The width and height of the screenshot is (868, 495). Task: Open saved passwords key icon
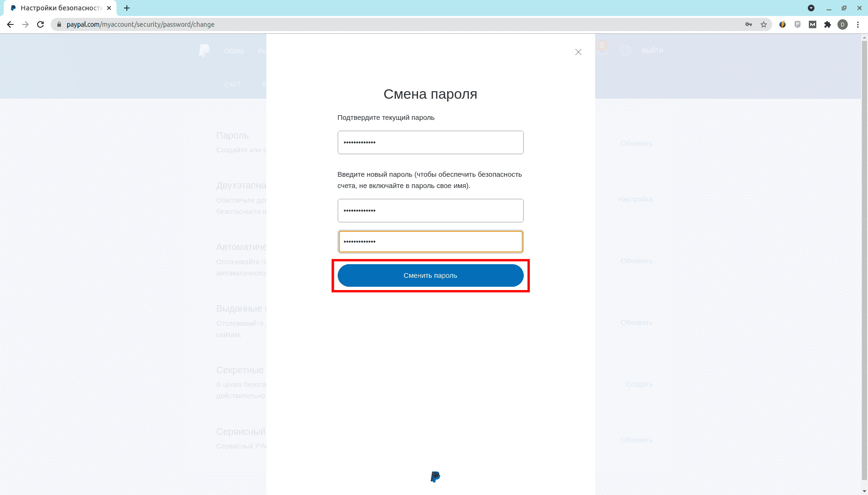pyautogui.click(x=749, y=24)
